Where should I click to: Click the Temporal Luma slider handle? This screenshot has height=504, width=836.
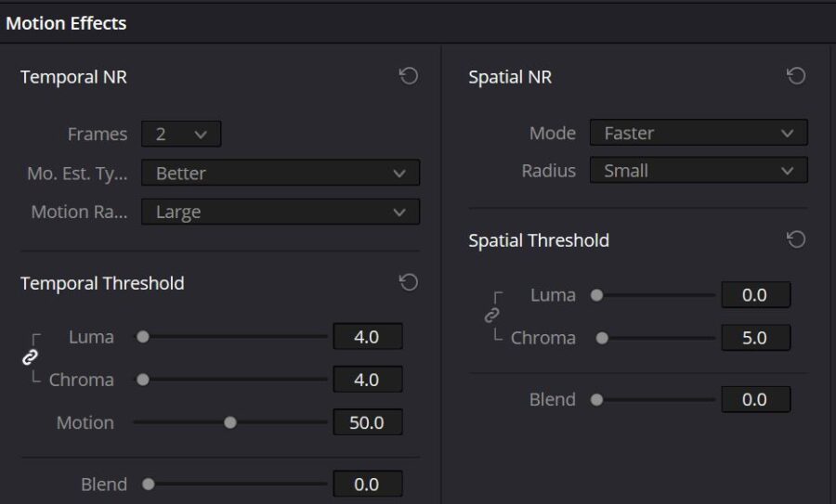click(x=143, y=337)
